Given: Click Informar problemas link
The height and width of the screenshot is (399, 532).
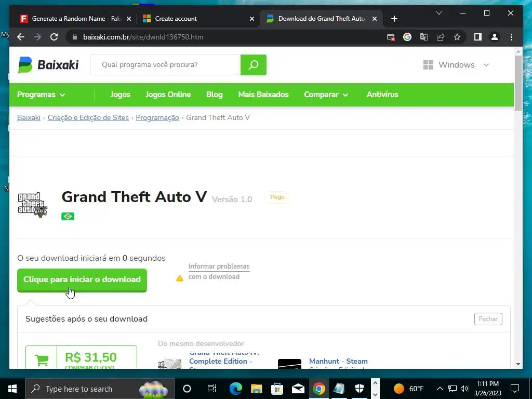Looking at the screenshot, I should pyautogui.click(x=219, y=267).
